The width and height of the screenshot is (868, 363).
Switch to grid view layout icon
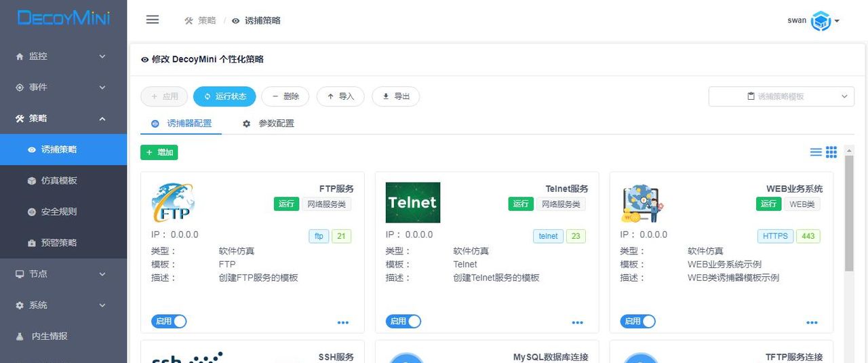click(831, 152)
